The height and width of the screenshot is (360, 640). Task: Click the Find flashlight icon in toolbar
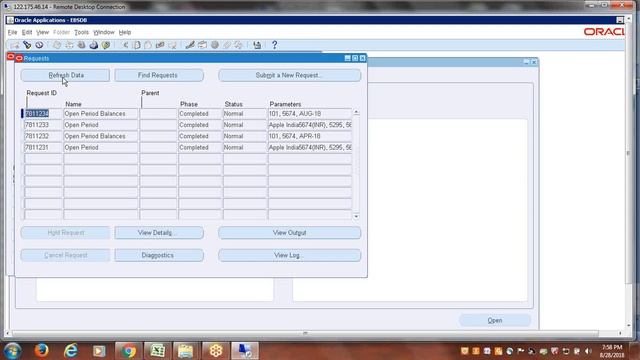tap(27, 45)
